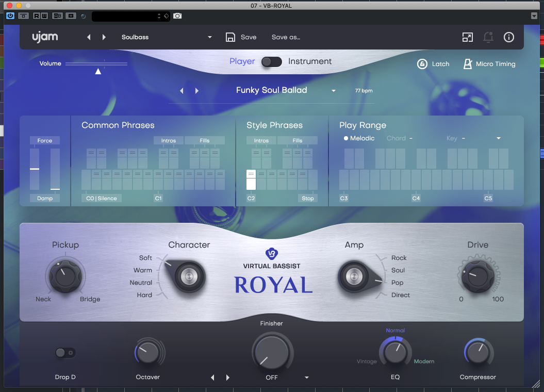Screen dimensions: 544x392
Task: Click the Save disk icon
Action: 230,37
